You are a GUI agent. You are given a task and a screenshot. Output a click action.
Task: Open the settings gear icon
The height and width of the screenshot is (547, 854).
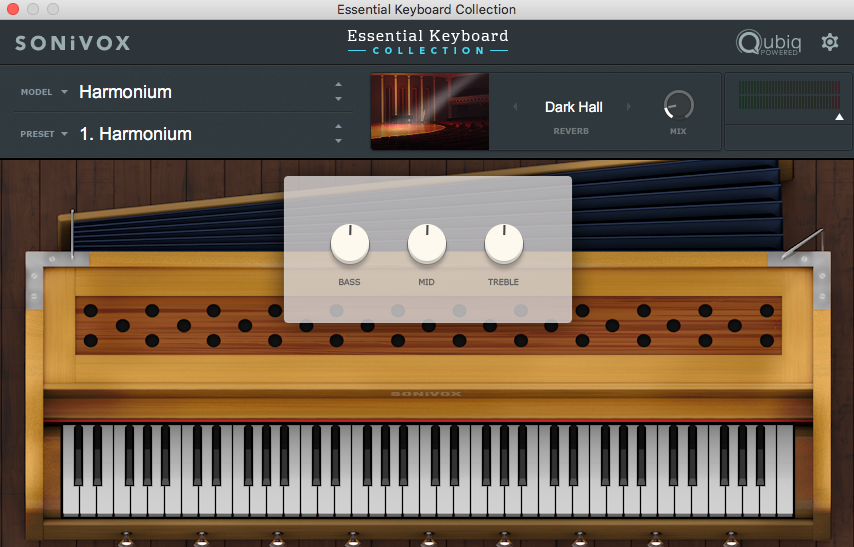point(829,42)
